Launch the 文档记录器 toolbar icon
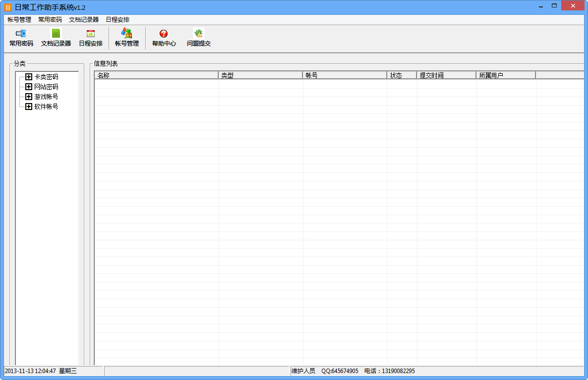Viewport: 588px width, 380px height. 56,38
